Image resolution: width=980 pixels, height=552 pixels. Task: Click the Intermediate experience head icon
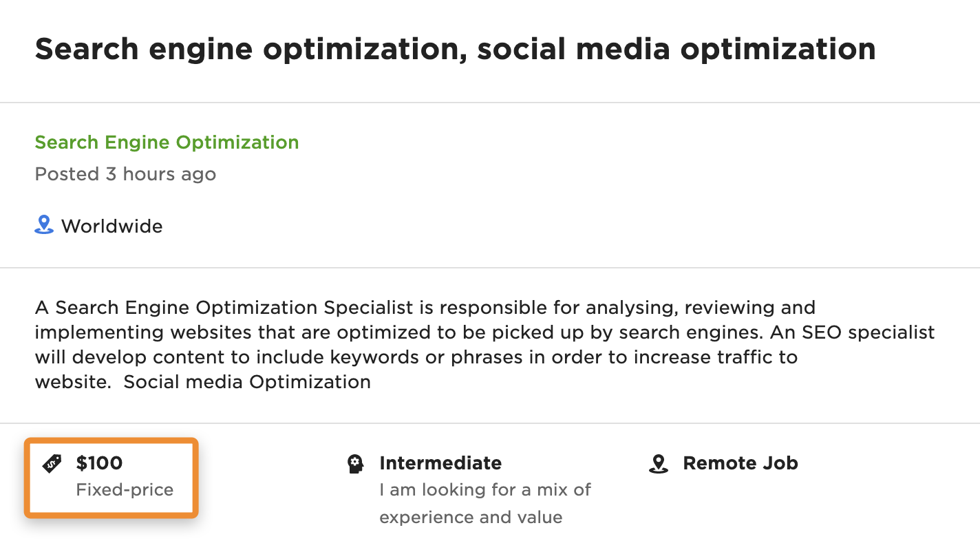tap(355, 464)
